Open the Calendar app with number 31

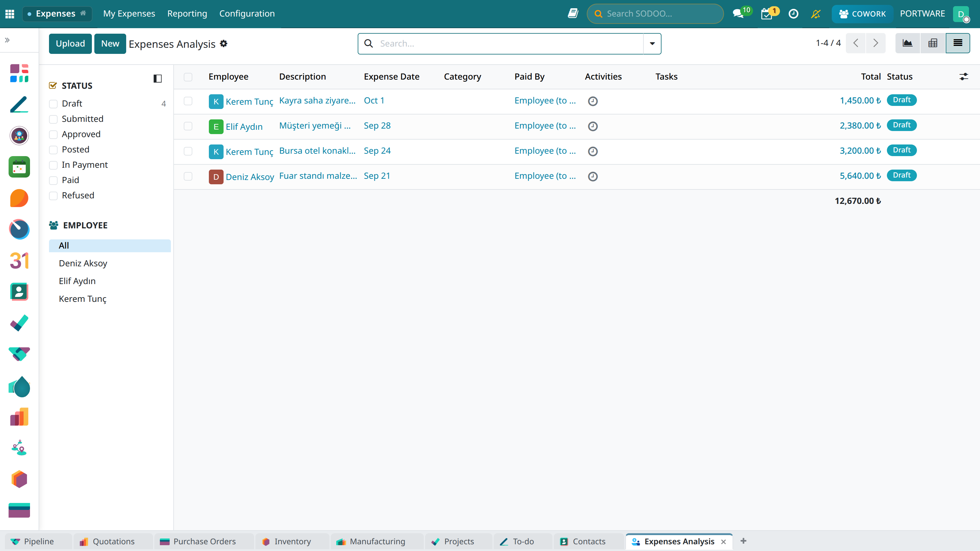click(19, 261)
